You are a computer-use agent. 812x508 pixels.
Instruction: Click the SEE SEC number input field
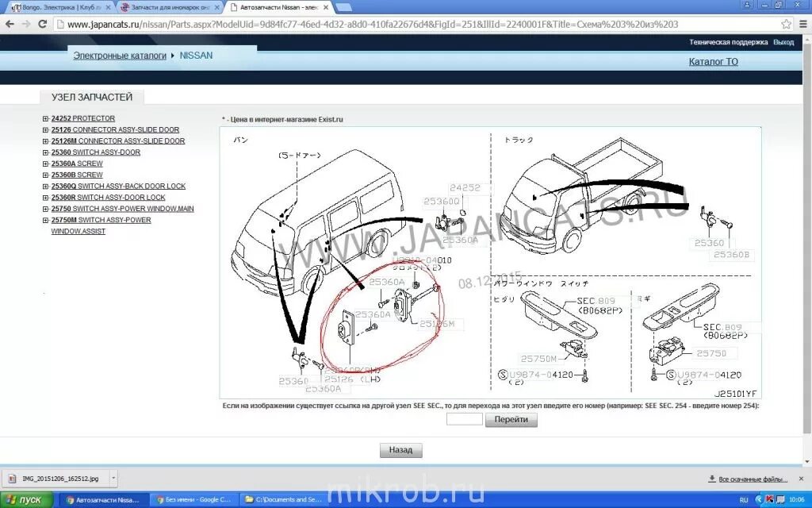pyautogui.click(x=464, y=419)
